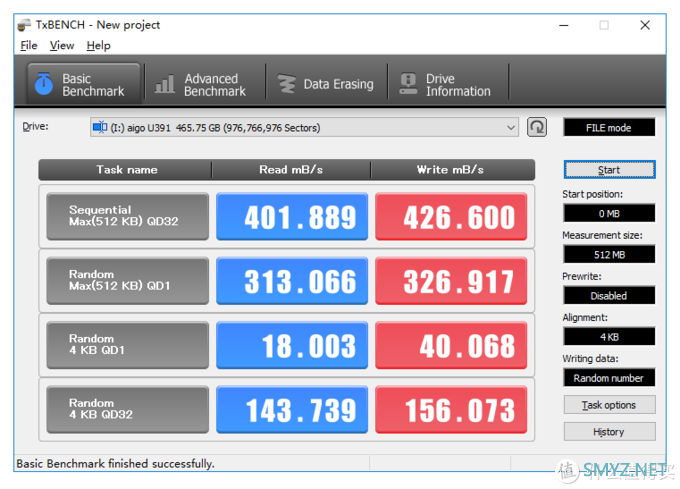This screenshot has width=680, height=489.
Task: Select the aigo U391 drive combo box
Action: point(304,127)
